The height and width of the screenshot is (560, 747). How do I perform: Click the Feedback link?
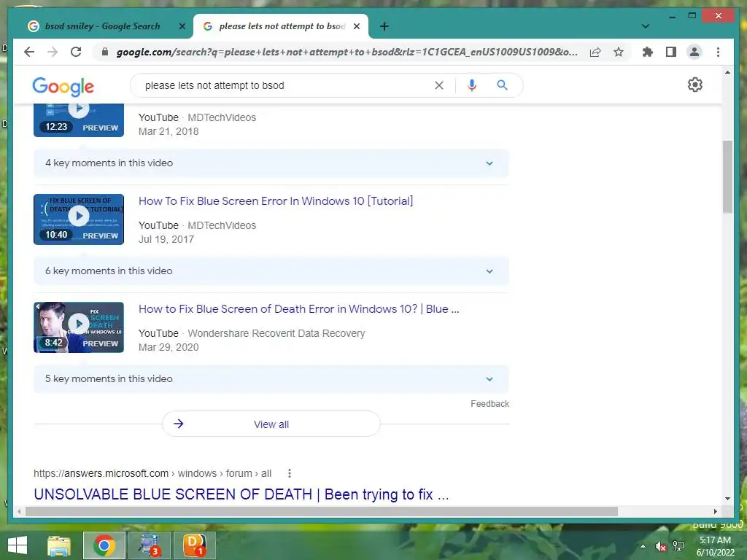[x=489, y=404]
